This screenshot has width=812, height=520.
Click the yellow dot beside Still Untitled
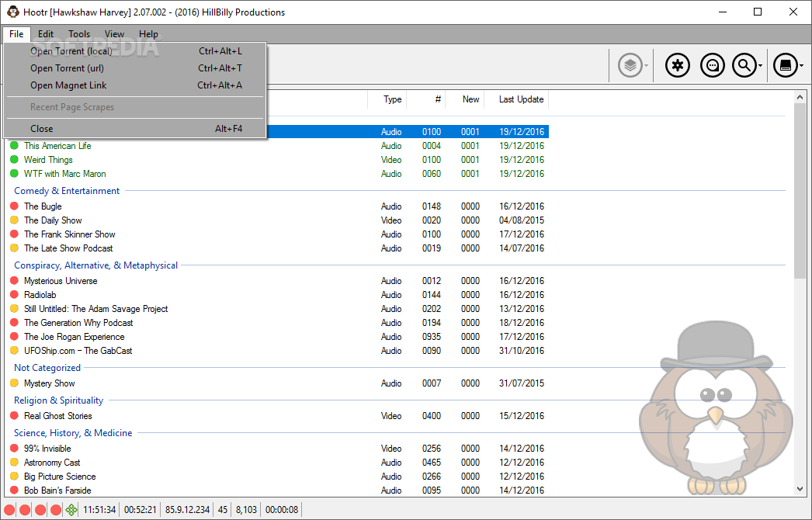tap(14, 309)
